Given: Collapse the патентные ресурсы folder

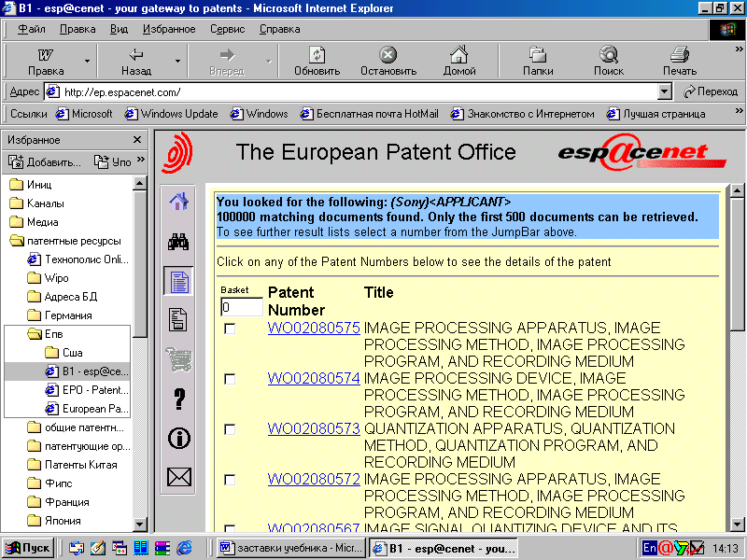Looking at the screenshot, I should tap(64, 241).
